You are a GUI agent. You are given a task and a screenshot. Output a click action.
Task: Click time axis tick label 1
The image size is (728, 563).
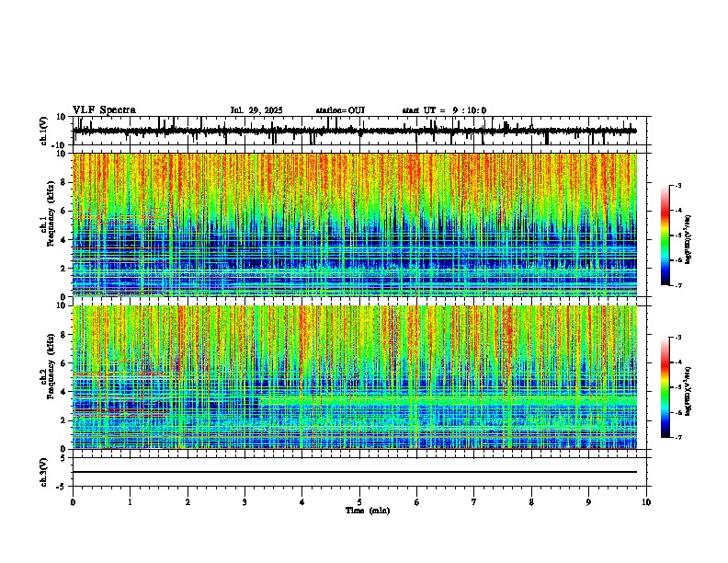(130, 502)
